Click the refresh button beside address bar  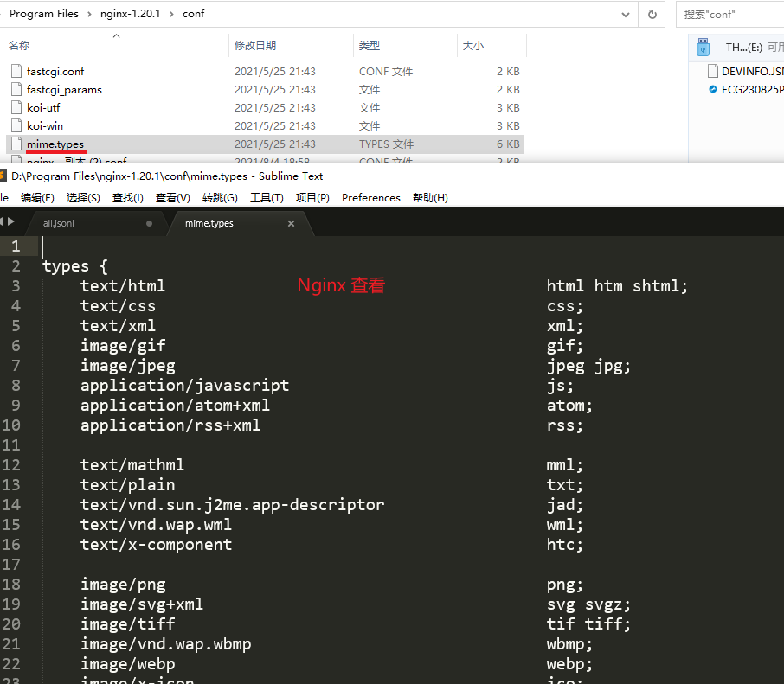click(652, 14)
